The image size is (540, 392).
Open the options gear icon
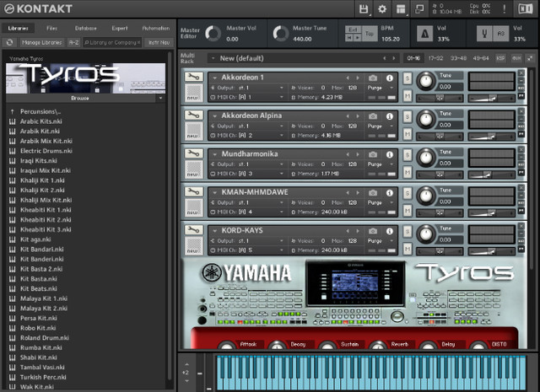pyautogui.click(x=382, y=9)
